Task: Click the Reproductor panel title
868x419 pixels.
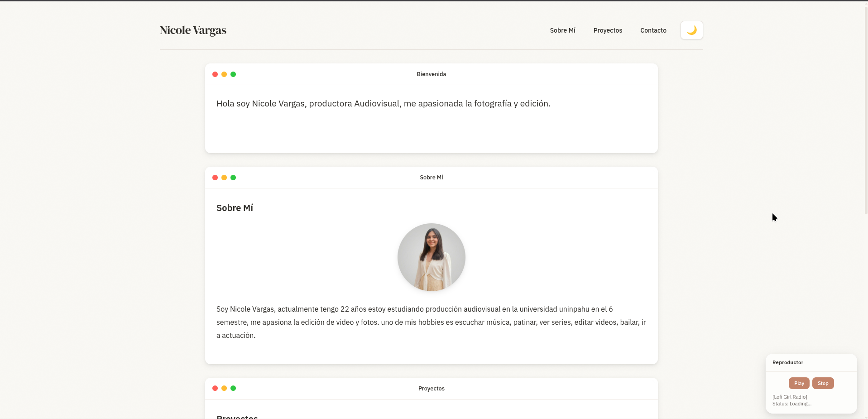Action: click(787, 362)
